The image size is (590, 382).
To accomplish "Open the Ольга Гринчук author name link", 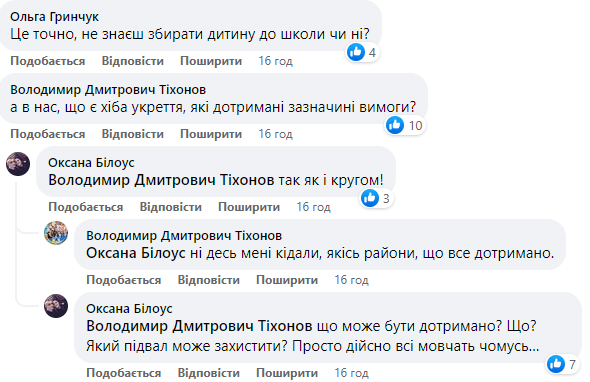I will coord(54,17).
